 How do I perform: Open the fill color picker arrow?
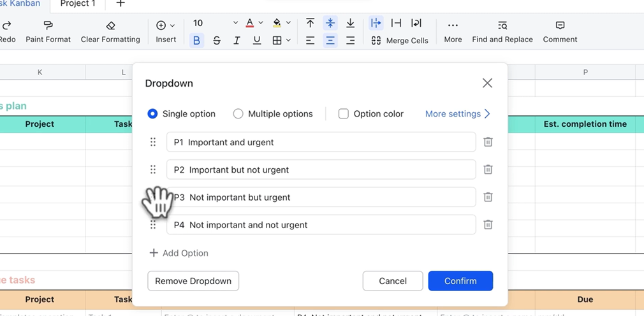click(288, 23)
